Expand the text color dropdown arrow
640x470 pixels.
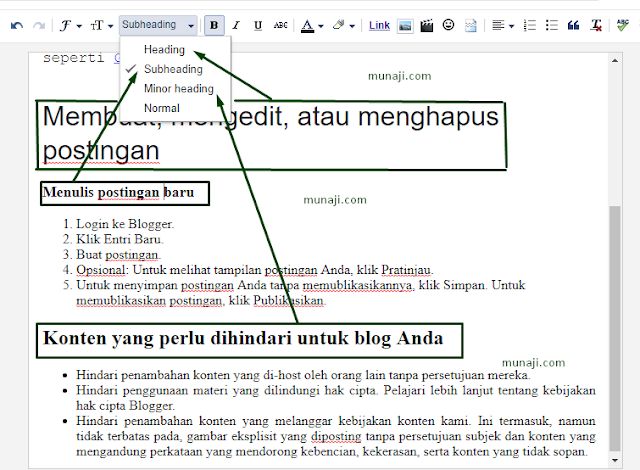click(321, 26)
